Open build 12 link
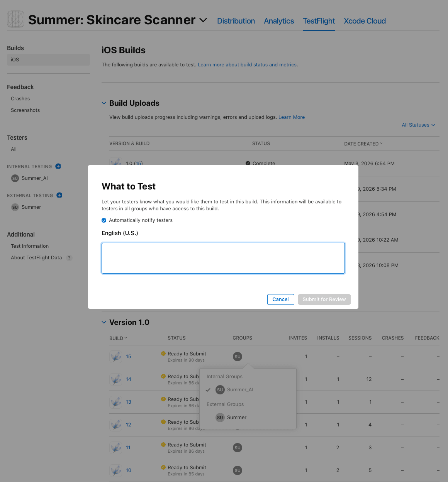This screenshot has height=482, width=448. tap(129, 425)
